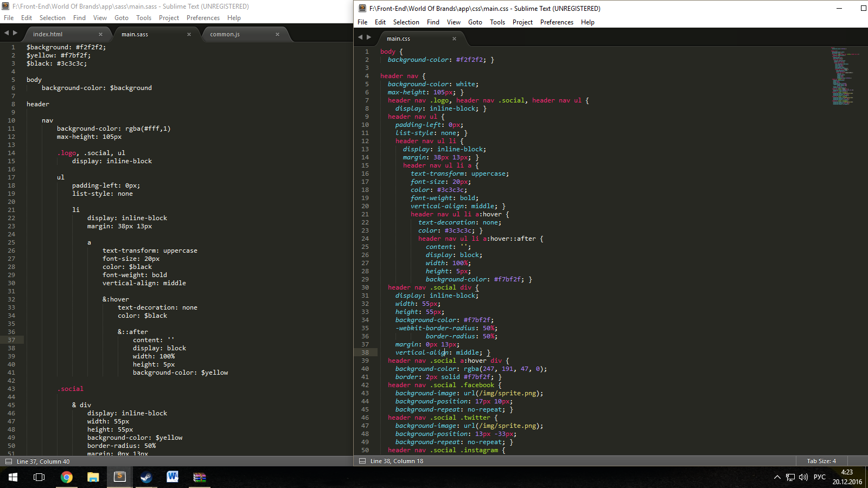Open Task View from taskbar

click(x=39, y=477)
